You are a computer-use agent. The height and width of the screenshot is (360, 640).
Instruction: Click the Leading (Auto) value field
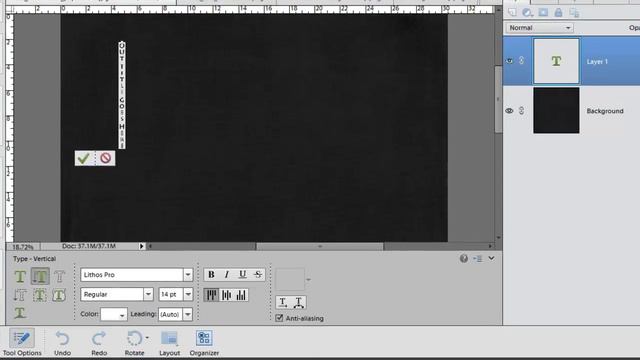(170, 314)
